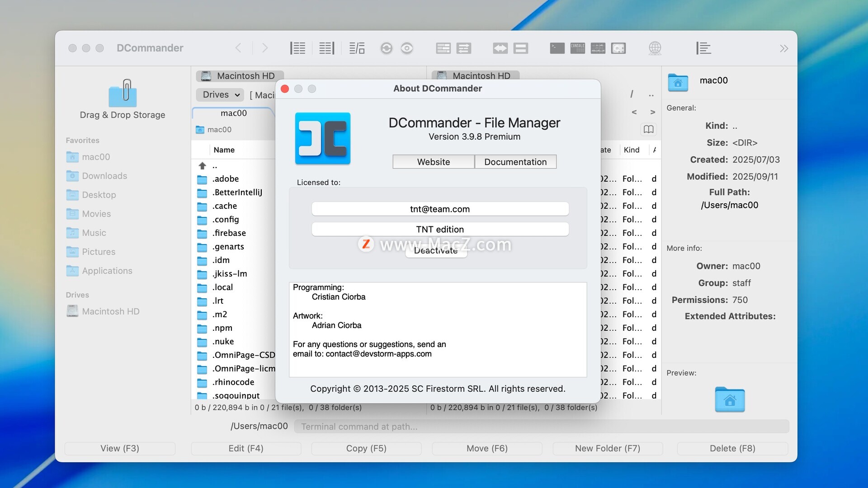
Task: Open Terminal via the prompt toolbar icon
Action: pyautogui.click(x=557, y=48)
